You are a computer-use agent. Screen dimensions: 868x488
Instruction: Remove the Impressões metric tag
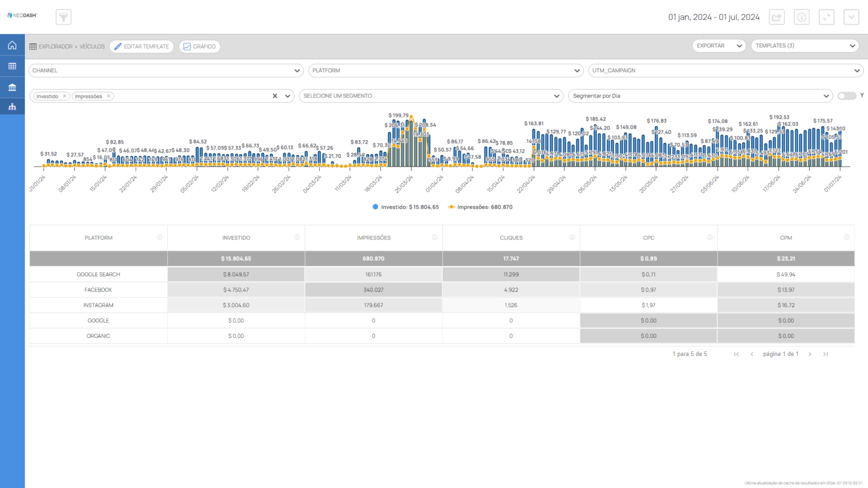[x=108, y=96]
